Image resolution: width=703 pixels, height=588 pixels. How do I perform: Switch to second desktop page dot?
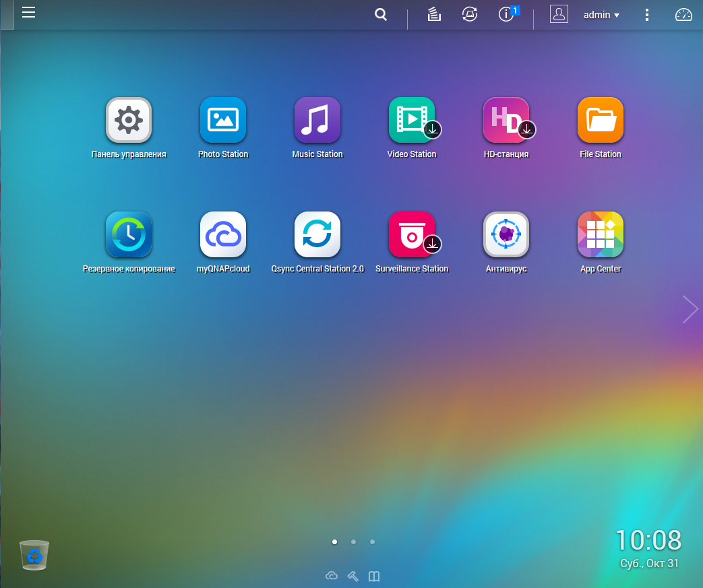coord(353,542)
